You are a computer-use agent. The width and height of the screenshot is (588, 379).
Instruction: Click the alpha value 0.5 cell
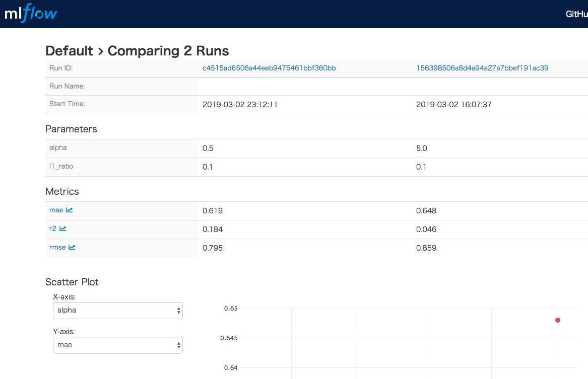pyautogui.click(x=208, y=148)
